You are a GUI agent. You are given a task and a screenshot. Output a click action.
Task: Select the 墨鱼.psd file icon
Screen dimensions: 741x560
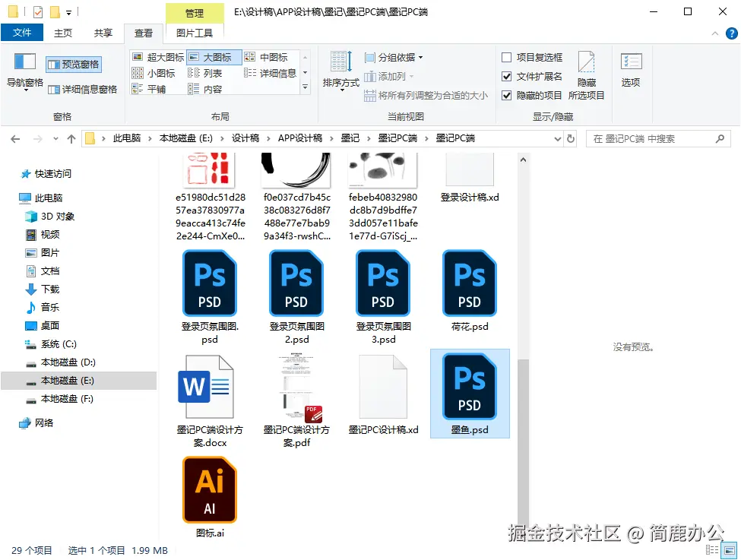[x=470, y=387]
